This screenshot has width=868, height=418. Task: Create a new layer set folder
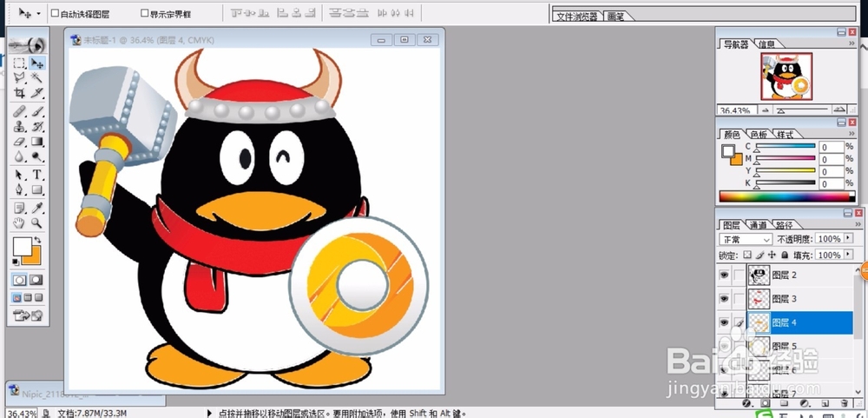coord(785,403)
